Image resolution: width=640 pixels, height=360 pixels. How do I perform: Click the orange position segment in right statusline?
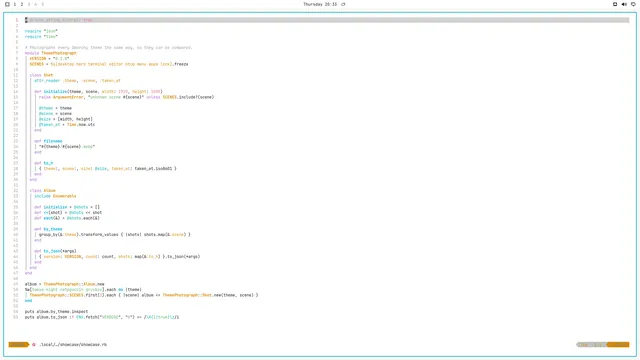[x=618, y=344]
